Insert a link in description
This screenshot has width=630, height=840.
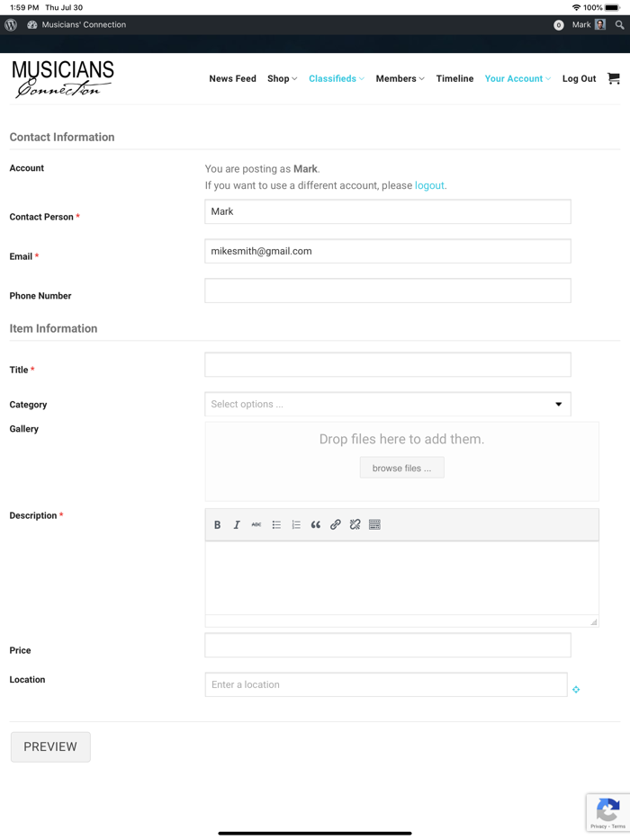pos(335,525)
